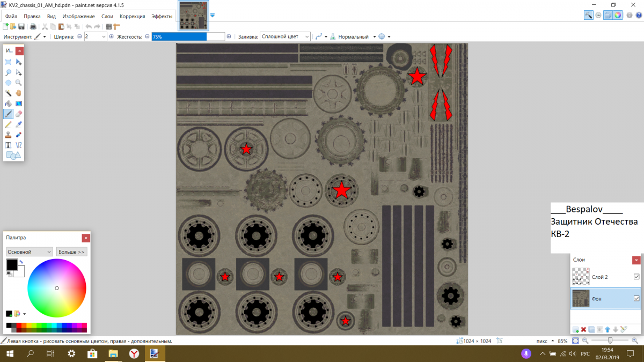This screenshot has height=362, width=644.
Task: Move the layer up with blue arrow
Action: pyautogui.click(x=608, y=329)
